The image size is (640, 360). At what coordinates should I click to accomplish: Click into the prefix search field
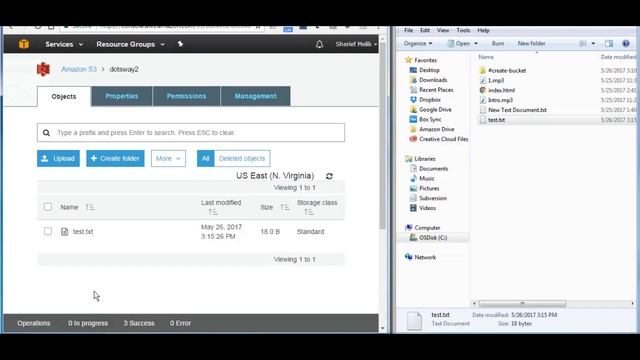tap(191, 133)
